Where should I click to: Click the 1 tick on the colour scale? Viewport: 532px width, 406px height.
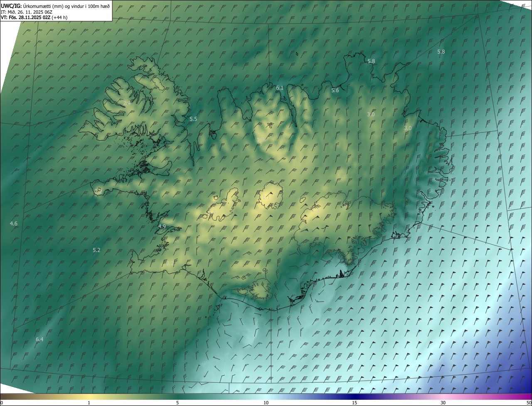(x=89, y=403)
